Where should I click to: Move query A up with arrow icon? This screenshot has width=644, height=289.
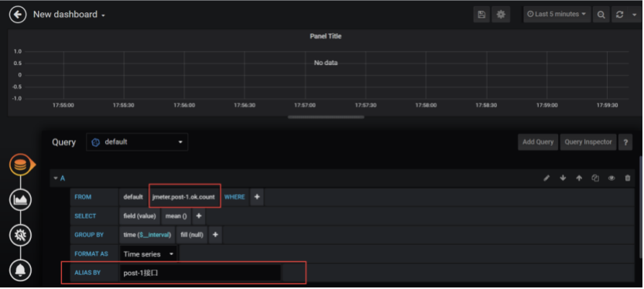[x=579, y=178]
